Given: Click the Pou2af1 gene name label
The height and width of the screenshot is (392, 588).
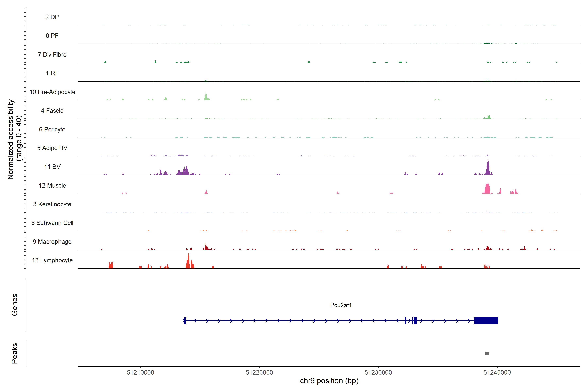Looking at the screenshot, I should click(x=341, y=305).
